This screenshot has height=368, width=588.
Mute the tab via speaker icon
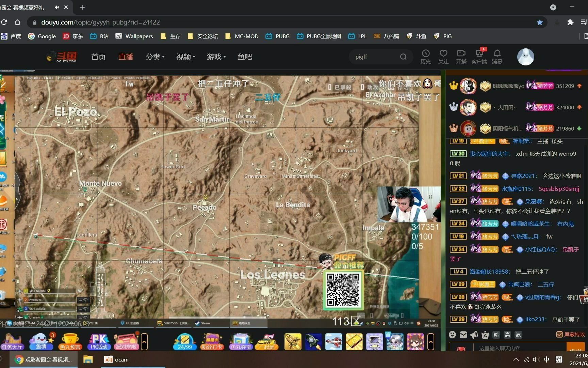56,7
